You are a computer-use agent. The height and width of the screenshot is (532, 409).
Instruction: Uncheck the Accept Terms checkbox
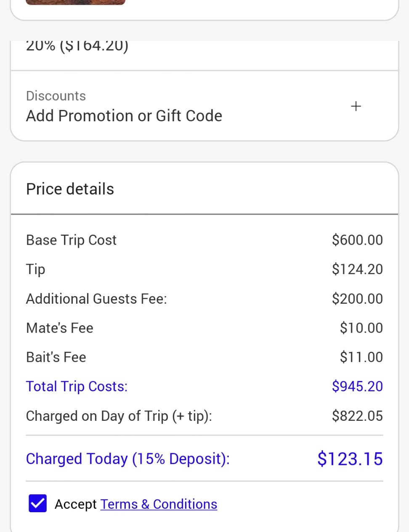point(37,503)
